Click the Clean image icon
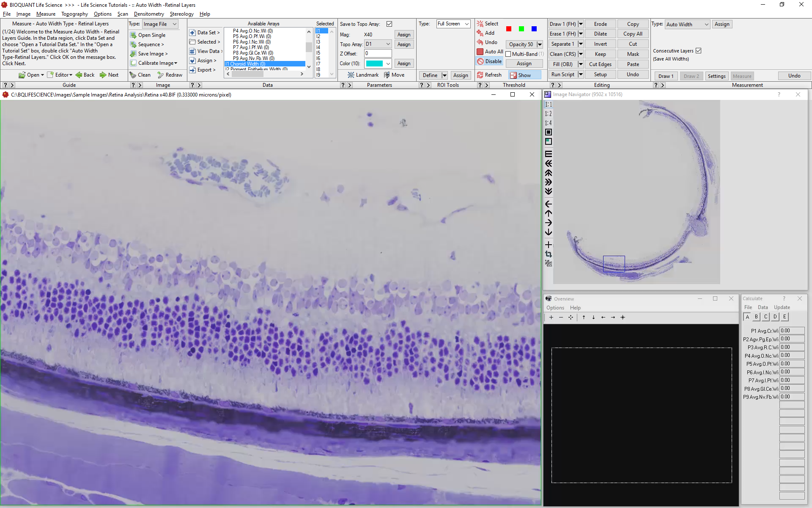 133,75
